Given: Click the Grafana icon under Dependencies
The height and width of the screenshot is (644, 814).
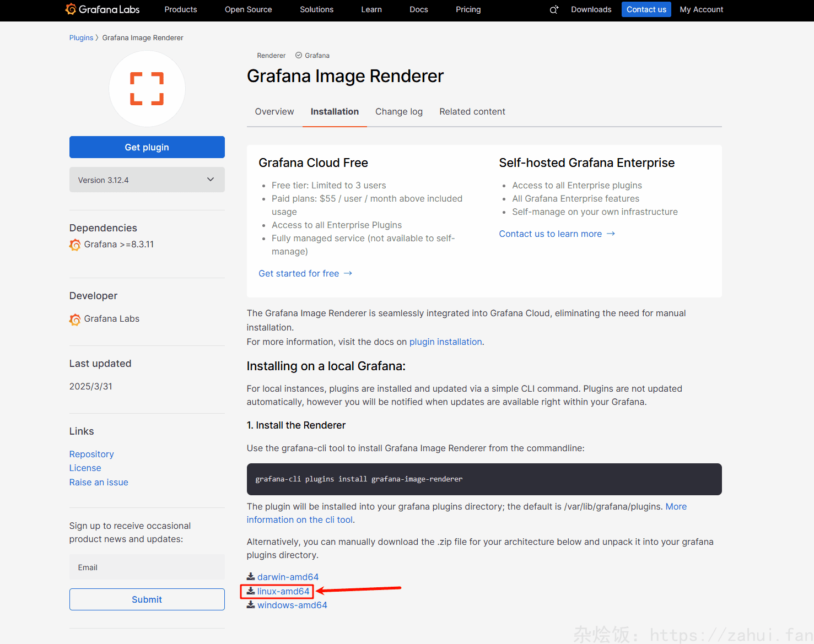Looking at the screenshot, I should [75, 245].
